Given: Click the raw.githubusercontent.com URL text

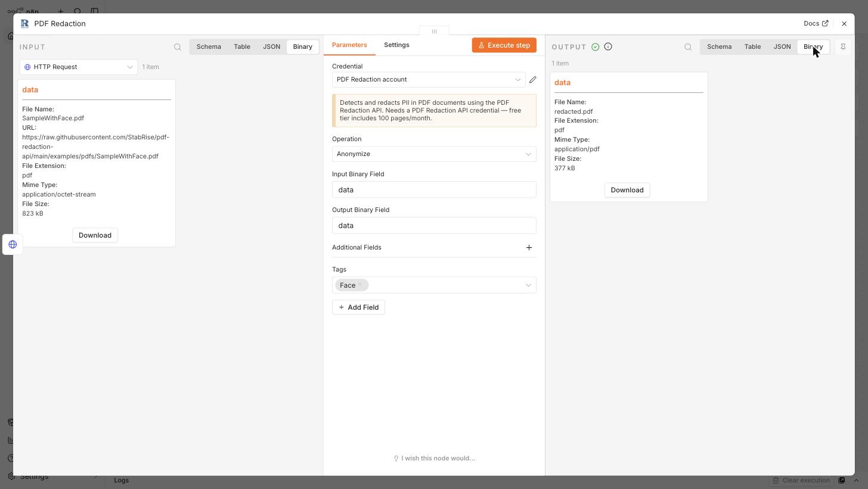Looking at the screenshot, I should coord(95,147).
